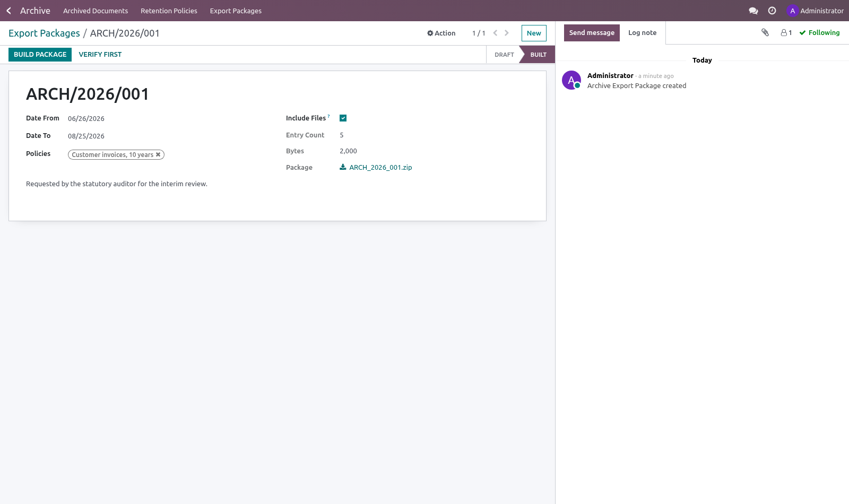Image resolution: width=849 pixels, height=504 pixels.
Task: Go to previous record arrow
Action: [x=495, y=33]
